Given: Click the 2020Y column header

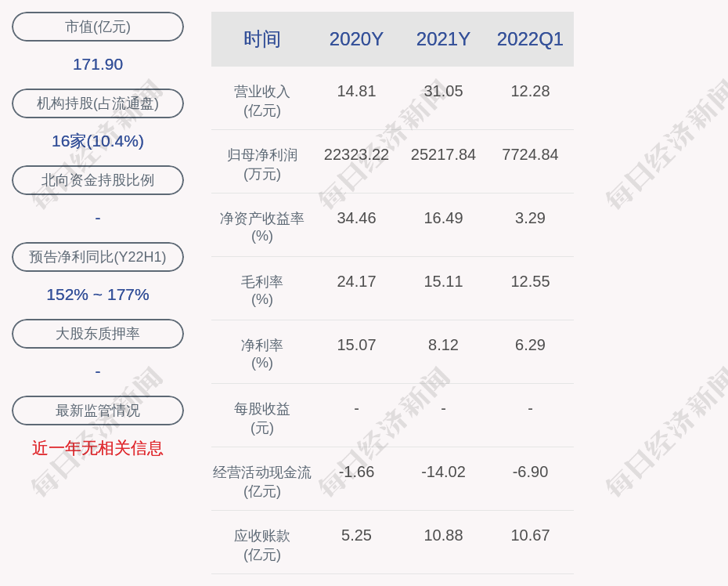Looking at the screenshot, I should click(356, 39).
